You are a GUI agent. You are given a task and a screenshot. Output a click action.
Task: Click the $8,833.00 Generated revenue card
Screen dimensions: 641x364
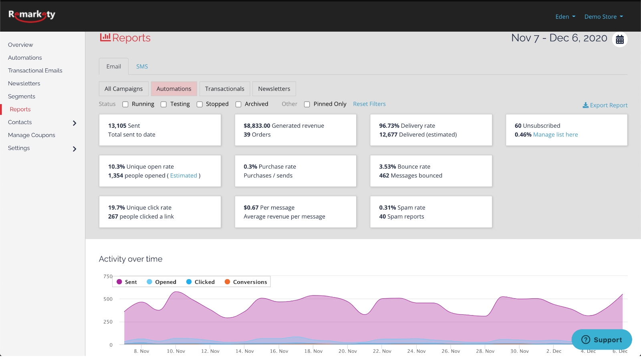click(296, 130)
